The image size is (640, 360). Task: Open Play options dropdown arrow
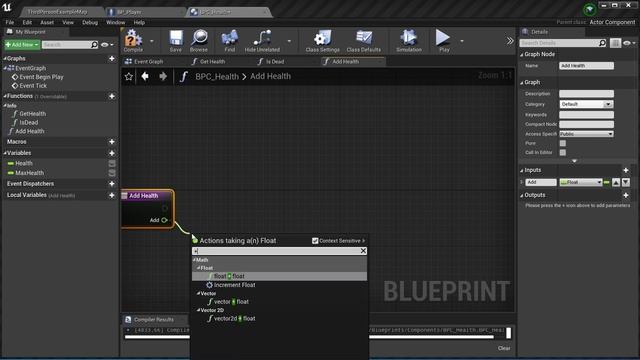pyautogui.click(x=462, y=41)
